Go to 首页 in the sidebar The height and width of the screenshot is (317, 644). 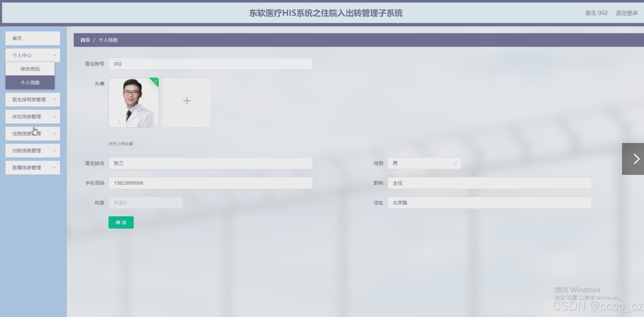(x=32, y=38)
